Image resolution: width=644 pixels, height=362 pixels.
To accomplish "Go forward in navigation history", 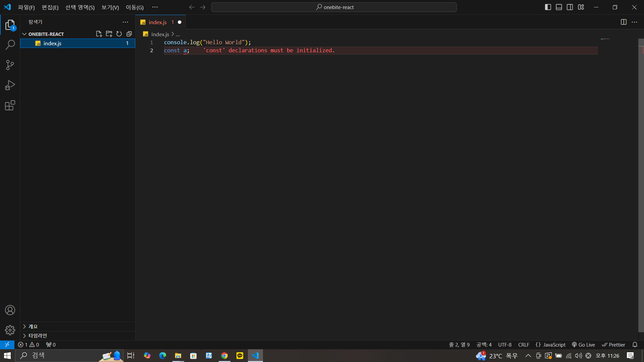I will (203, 7).
